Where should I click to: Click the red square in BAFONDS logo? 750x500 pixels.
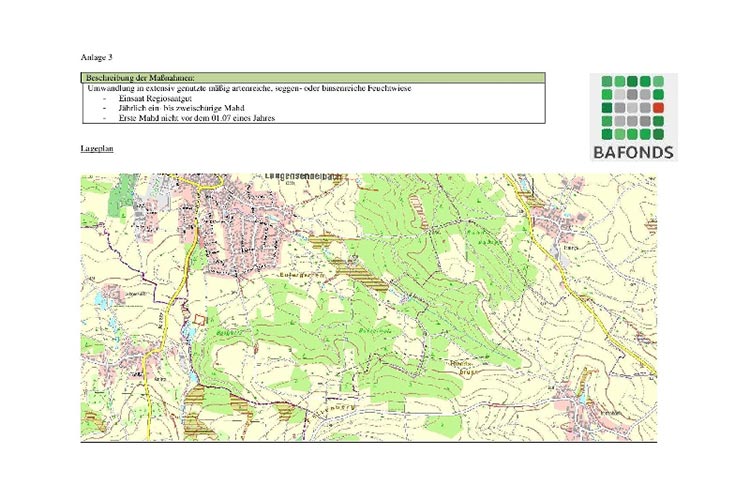(658, 108)
